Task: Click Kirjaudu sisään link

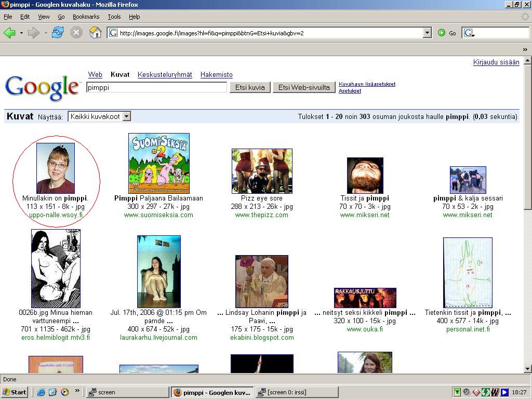Action: 496,62
